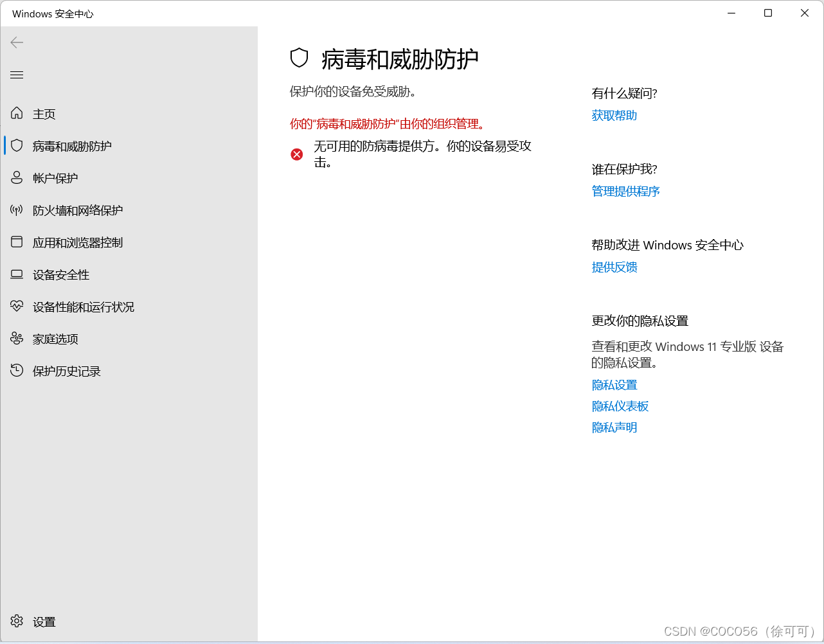Open 家庭选项 page

[x=55, y=339]
